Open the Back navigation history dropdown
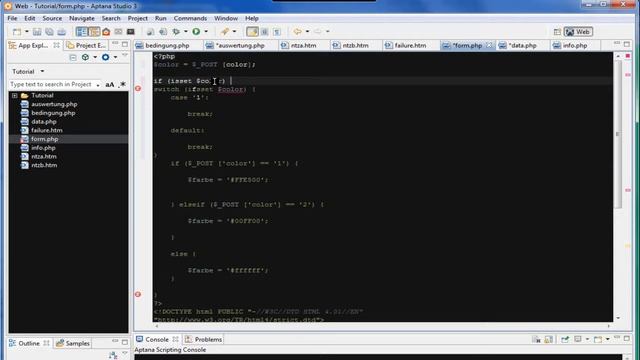This screenshot has height=360, width=640. 307,31
